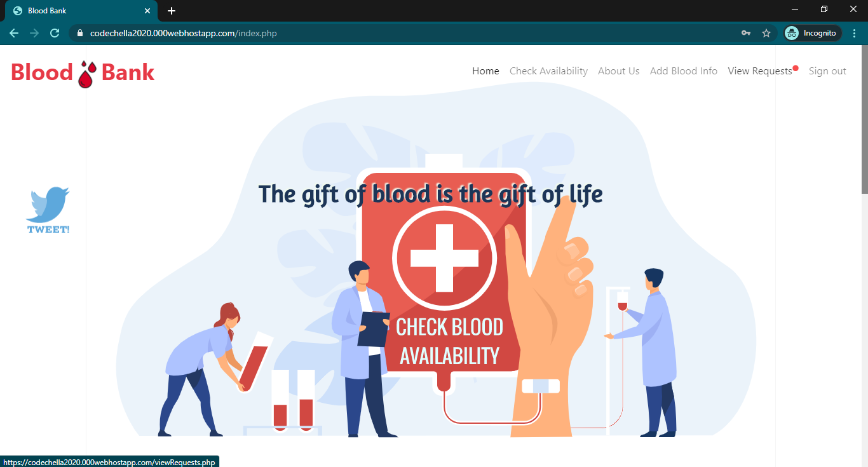Viewport: 868px width, 467px height.
Task: Click the Blood Bank logo
Action: point(83,73)
